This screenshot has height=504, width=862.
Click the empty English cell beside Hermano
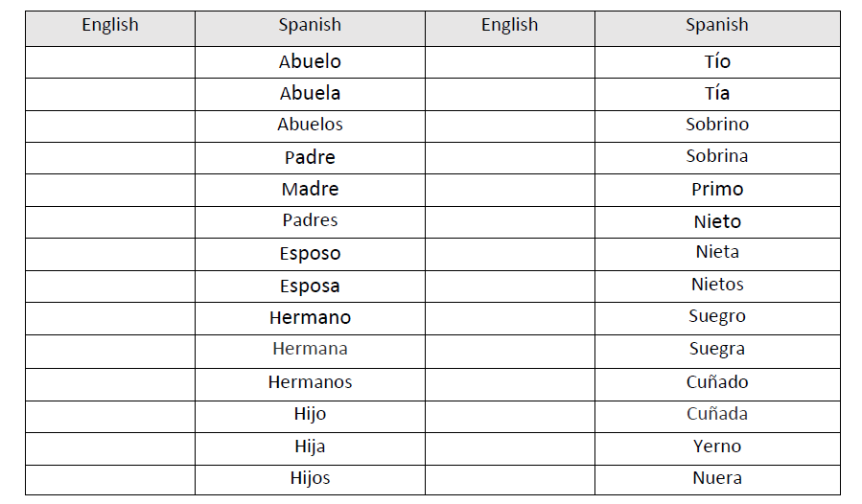[x=109, y=317]
